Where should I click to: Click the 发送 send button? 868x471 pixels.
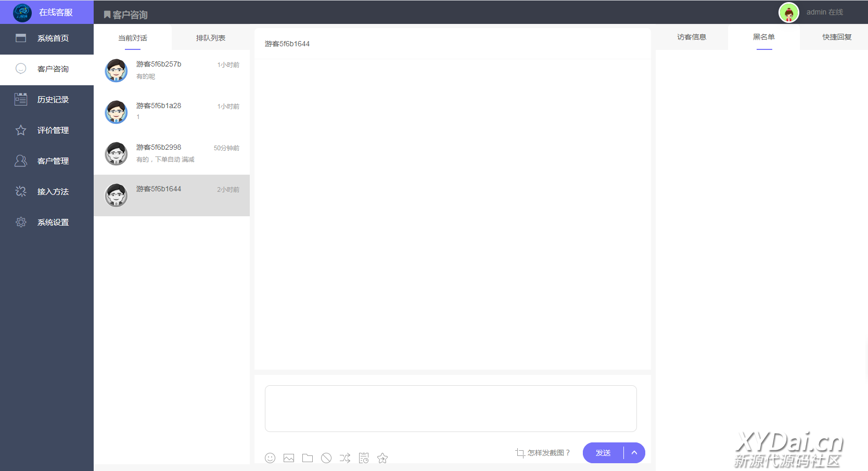[603, 453]
